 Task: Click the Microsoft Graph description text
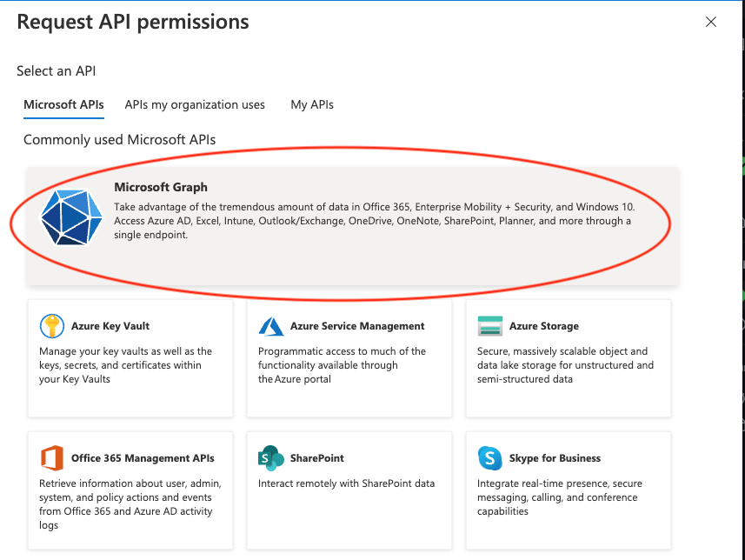click(374, 221)
